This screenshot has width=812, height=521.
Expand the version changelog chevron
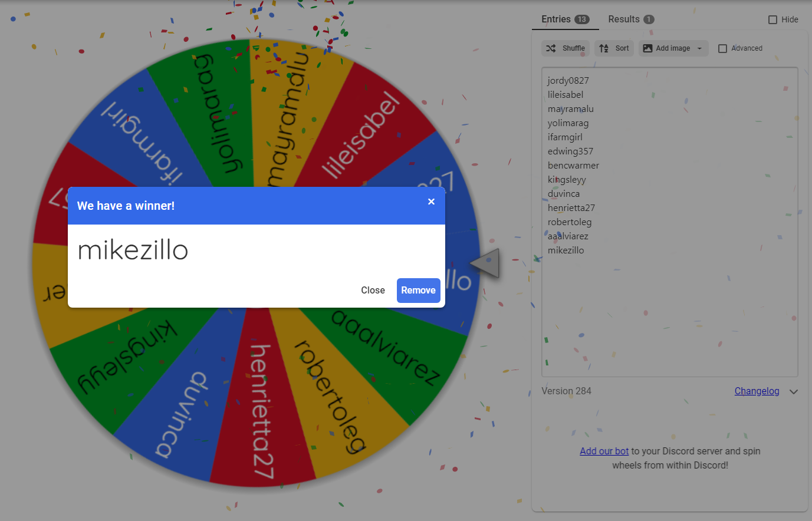coord(794,392)
